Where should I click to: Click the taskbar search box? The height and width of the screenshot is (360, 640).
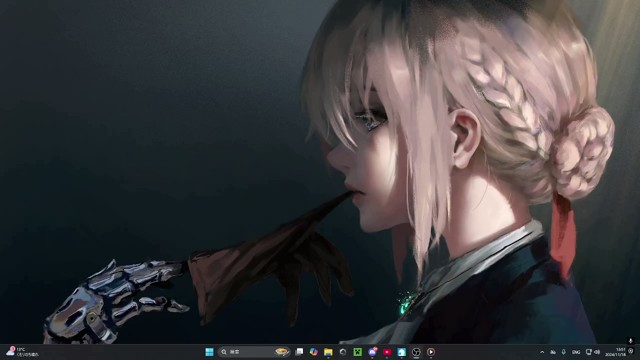254,352
